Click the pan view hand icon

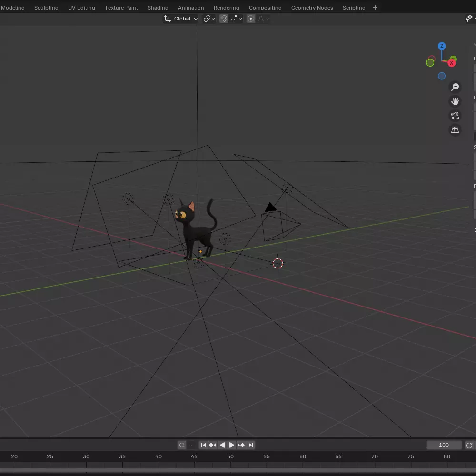click(455, 101)
